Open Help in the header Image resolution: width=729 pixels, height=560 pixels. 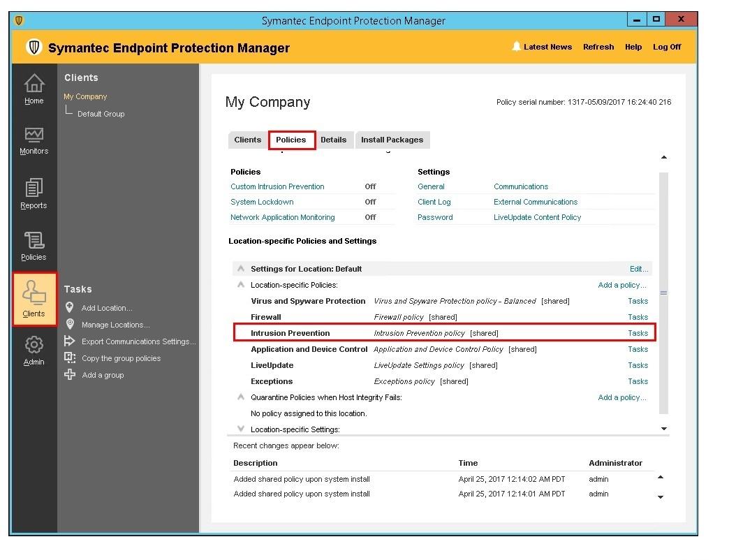(633, 47)
